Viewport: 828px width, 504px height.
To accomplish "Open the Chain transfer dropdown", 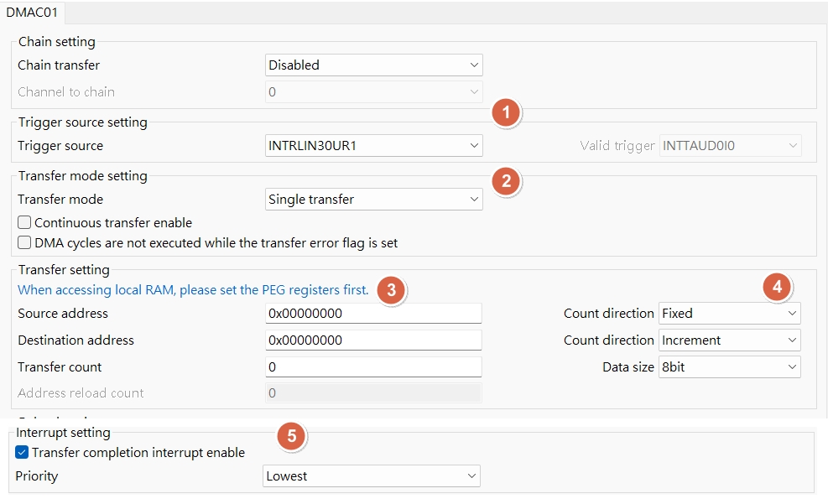I will tap(373, 65).
